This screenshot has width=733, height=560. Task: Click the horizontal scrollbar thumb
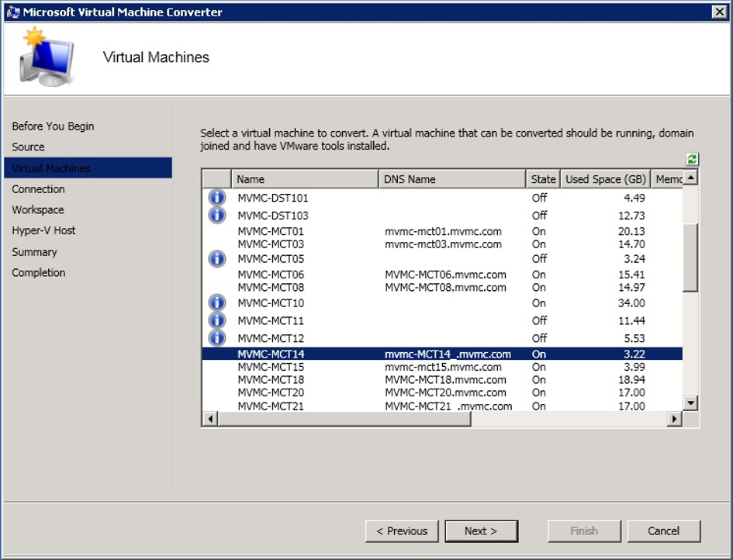point(344,419)
